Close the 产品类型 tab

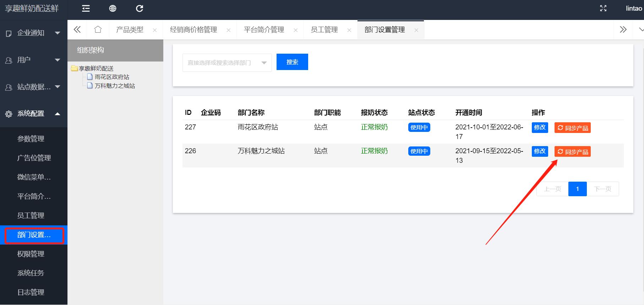(x=155, y=30)
